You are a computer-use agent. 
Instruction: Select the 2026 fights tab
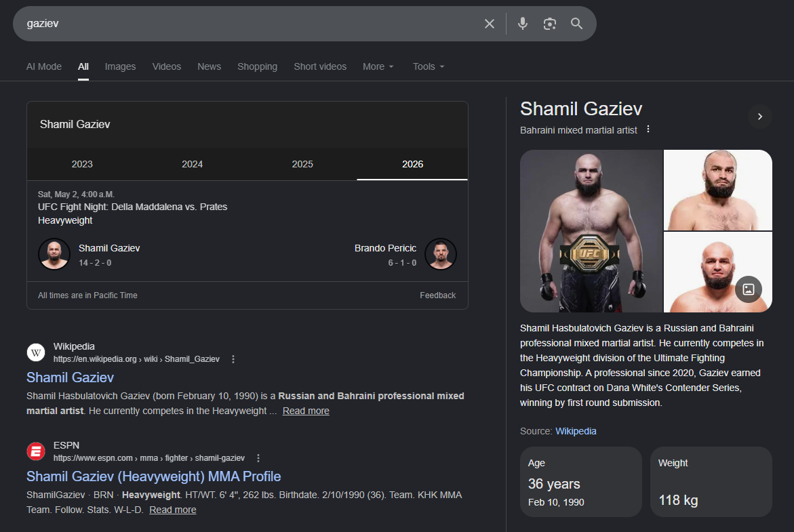pyautogui.click(x=412, y=164)
